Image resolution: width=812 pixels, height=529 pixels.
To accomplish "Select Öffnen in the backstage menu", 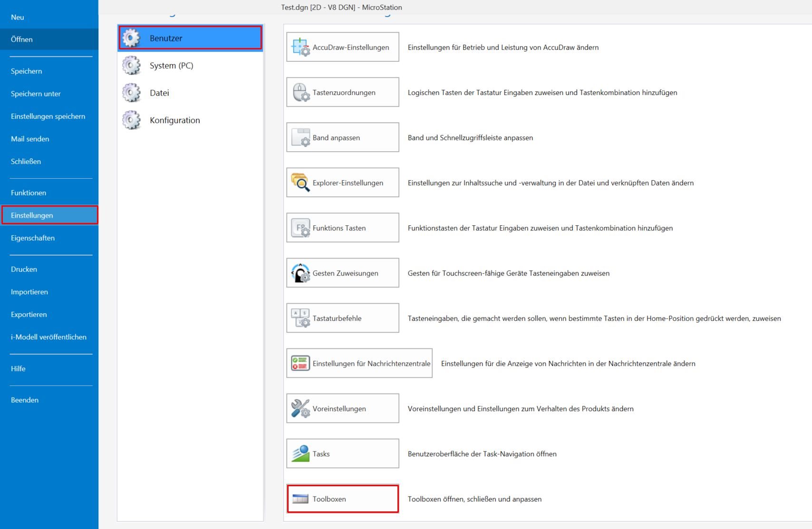I will pyautogui.click(x=49, y=39).
